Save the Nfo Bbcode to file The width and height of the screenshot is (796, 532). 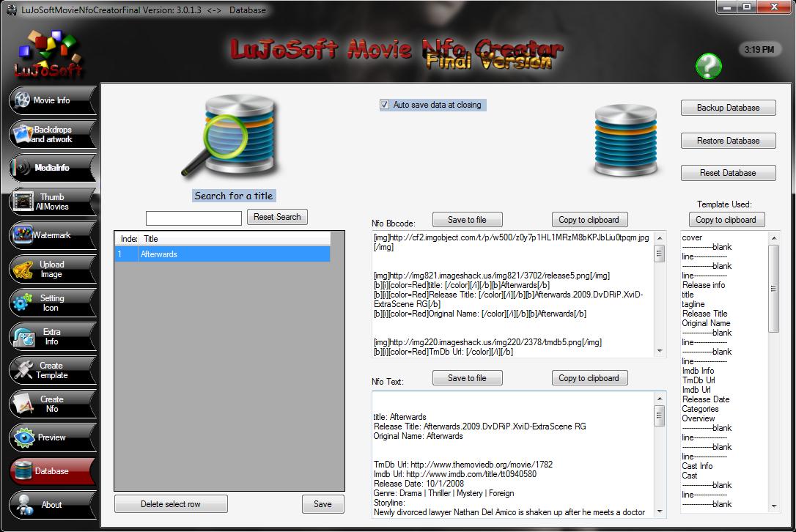pos(467,220)
